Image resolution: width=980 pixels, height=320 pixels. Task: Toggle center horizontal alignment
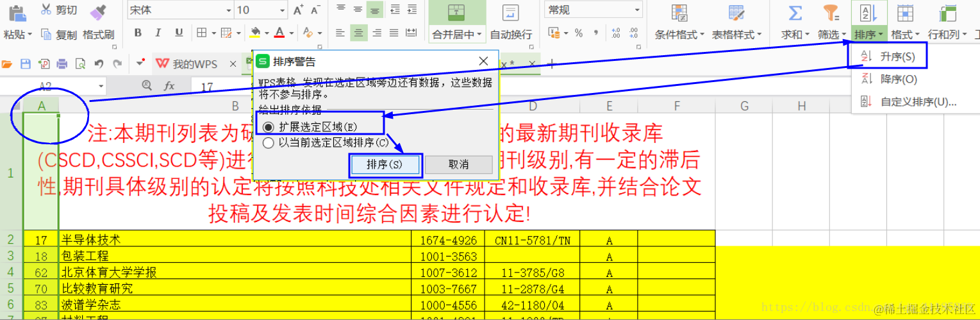[x=359, y=33]
